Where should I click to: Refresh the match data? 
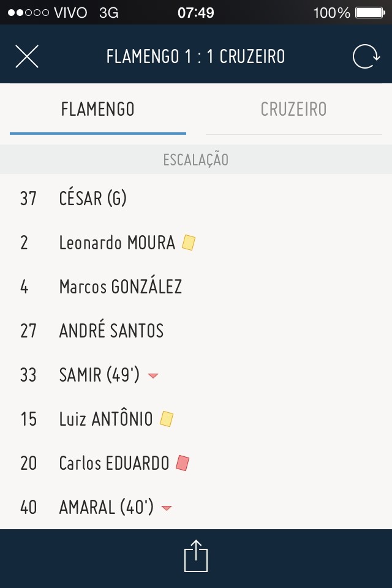(x=366, y=56)
